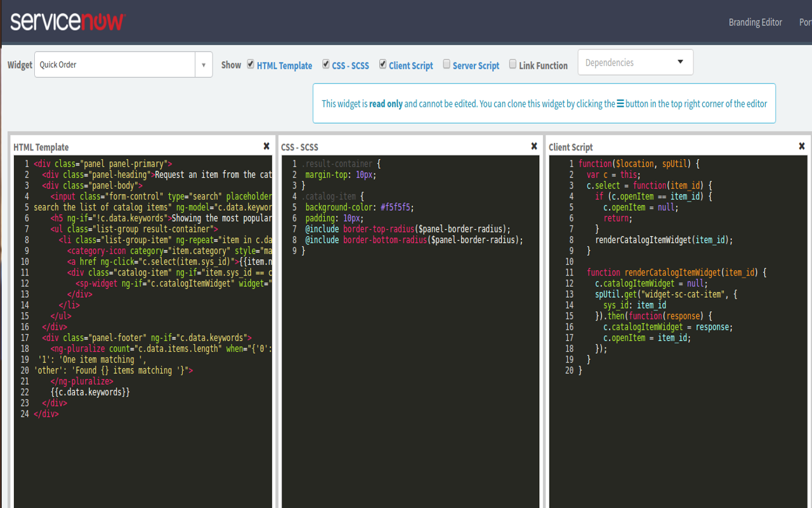Close the HTML Template panel

tap(266, 146)
